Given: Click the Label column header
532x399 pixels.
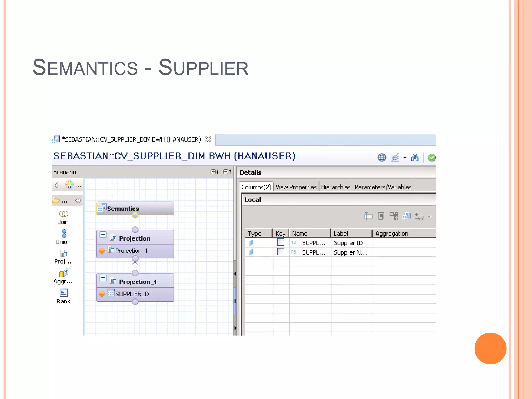Looking at the screenshot, I should 352,233.
